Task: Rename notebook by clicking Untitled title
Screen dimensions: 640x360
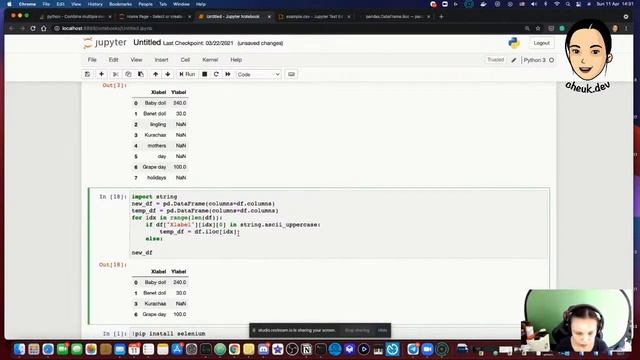Action: [147, 42]
